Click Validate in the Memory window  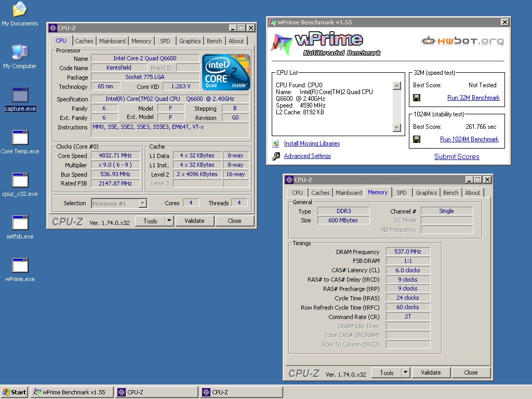431,373
